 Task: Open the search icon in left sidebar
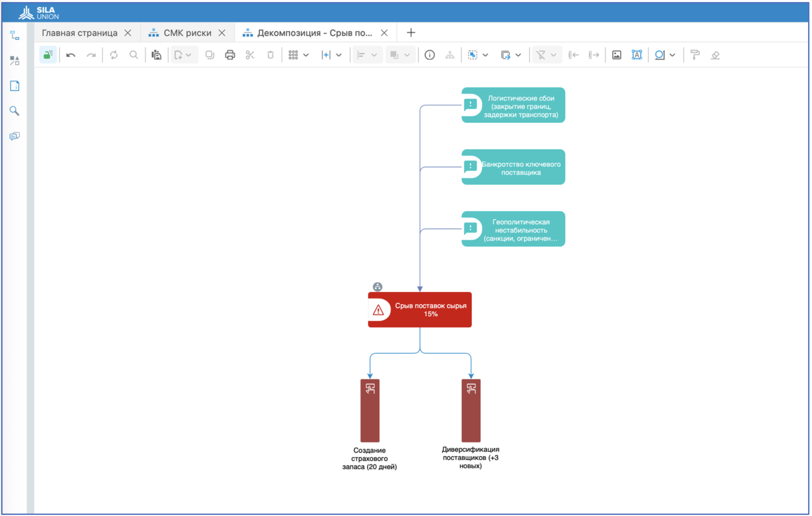(x=15, y=111)
